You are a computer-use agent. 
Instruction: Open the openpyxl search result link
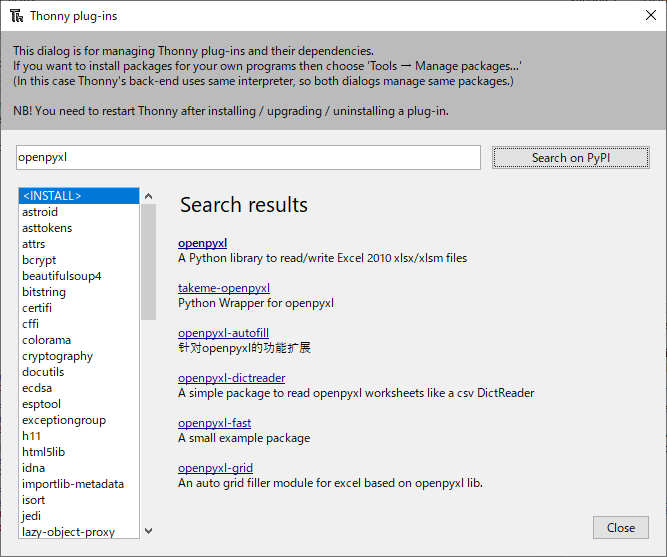202,243
